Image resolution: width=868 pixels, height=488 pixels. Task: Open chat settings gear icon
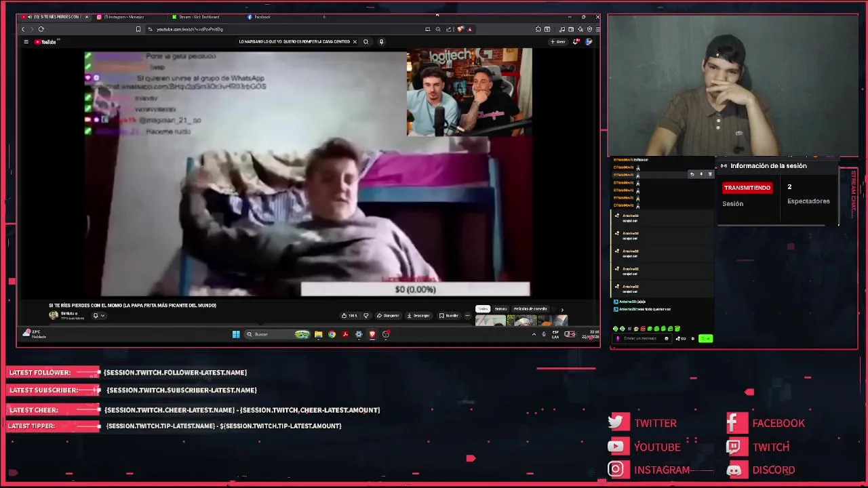pos(692,338)
